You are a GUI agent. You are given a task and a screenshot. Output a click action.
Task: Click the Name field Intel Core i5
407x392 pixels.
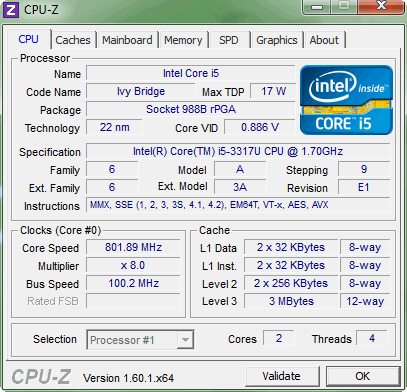coord(191,73)
